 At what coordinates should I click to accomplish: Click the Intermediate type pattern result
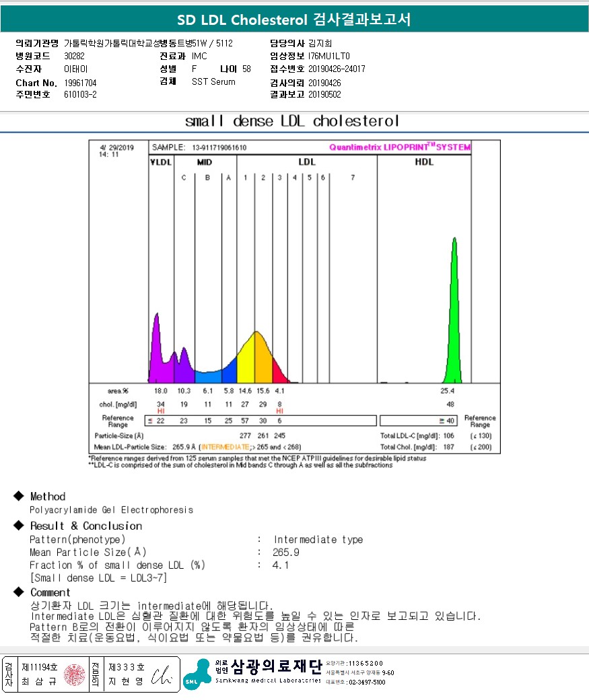click(318, 540)
